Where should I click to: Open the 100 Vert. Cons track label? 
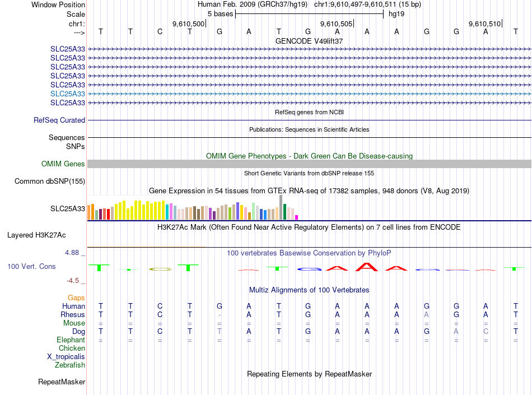[31, 266]
